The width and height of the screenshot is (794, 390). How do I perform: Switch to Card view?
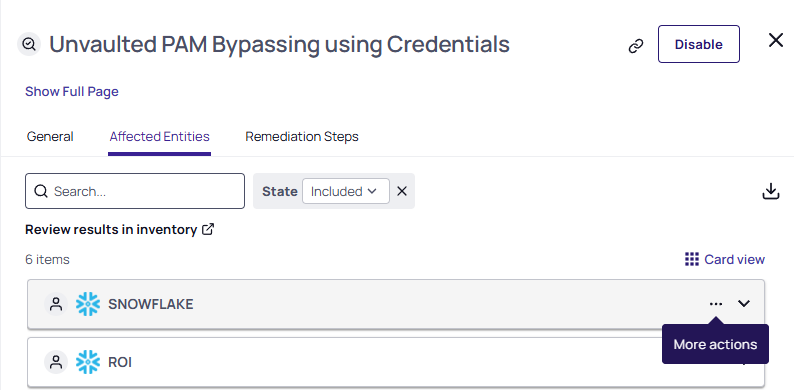(x=725, y=259)
